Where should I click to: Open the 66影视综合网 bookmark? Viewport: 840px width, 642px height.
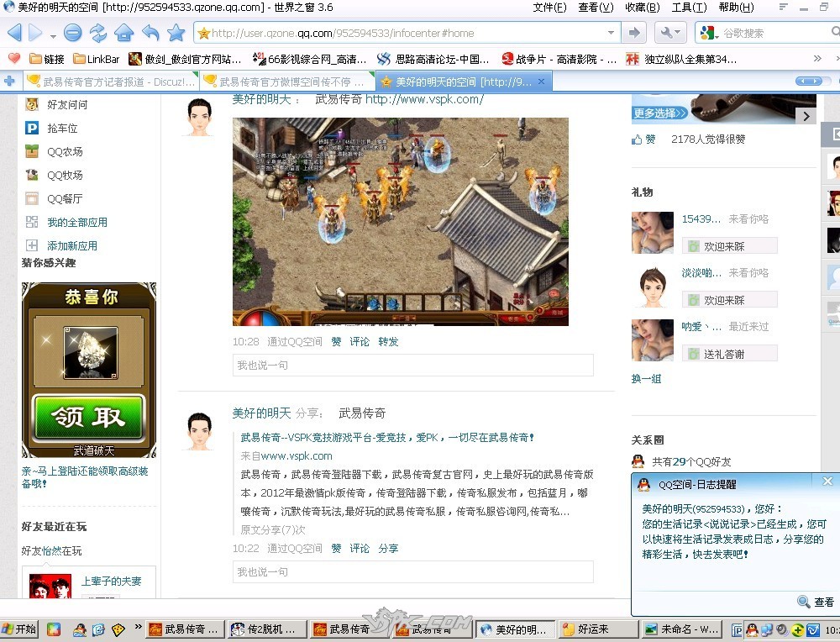point(310,59)
